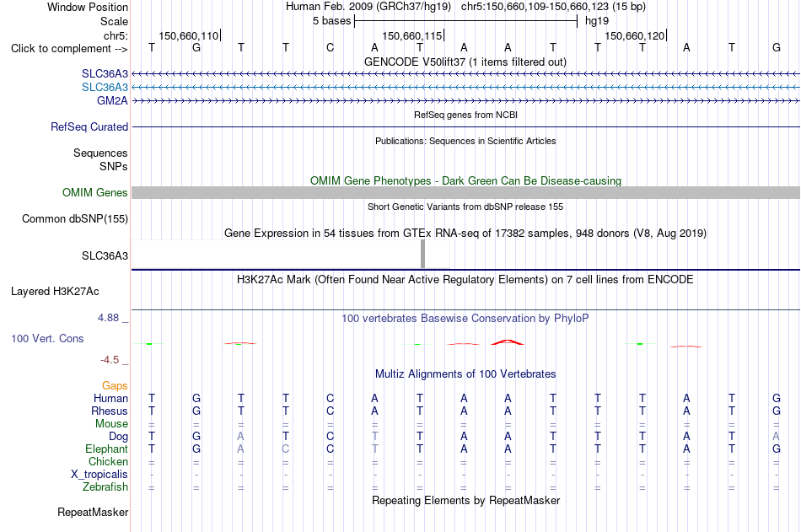Click the RefSeq Curated track horizontal line
This screenshot has width=801, height=532.
coord(465,126)
